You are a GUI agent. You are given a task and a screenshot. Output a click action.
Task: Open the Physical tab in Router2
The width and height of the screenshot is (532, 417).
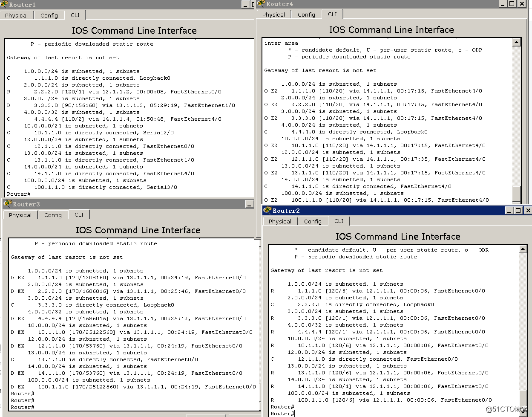click(x=280, y=221)
